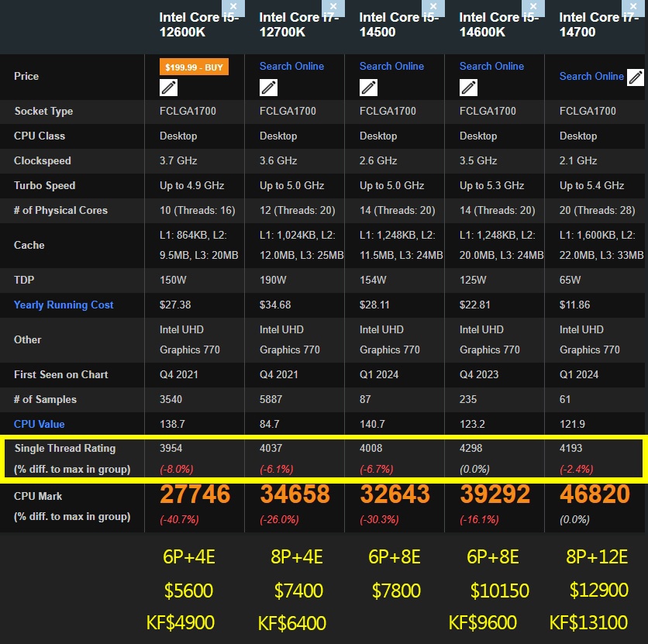Click single thread rating 4298

[471, 448]
